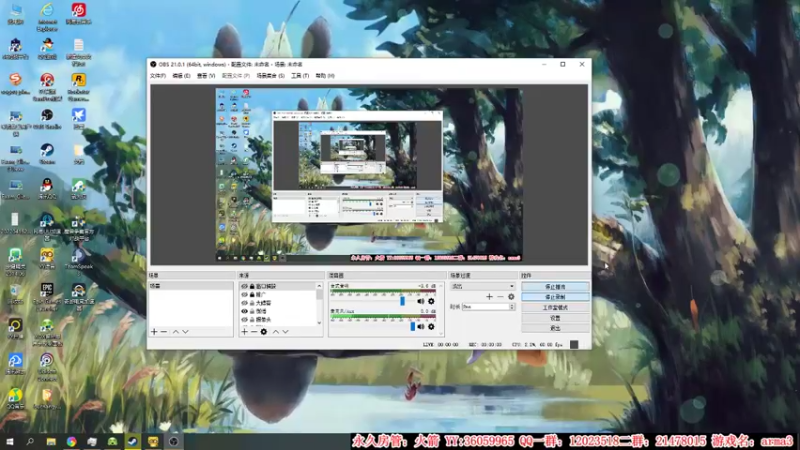
Task: Toggle the lock on 窗口捕获 source
Action: click(252, 287)
